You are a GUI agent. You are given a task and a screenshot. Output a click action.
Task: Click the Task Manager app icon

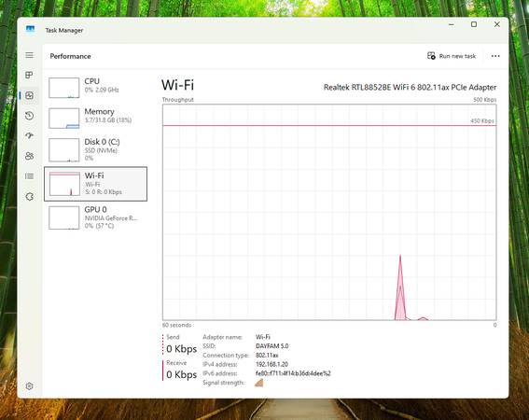(30, 29)
